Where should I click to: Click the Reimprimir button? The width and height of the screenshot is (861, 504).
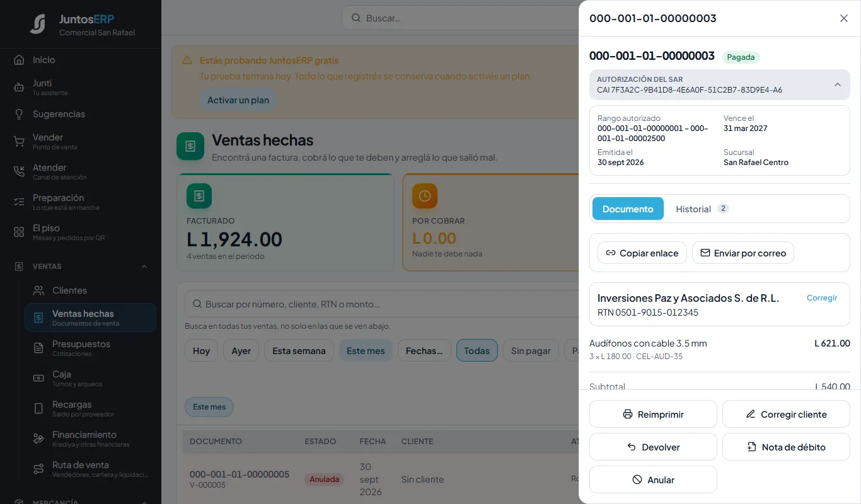[653, 414]
